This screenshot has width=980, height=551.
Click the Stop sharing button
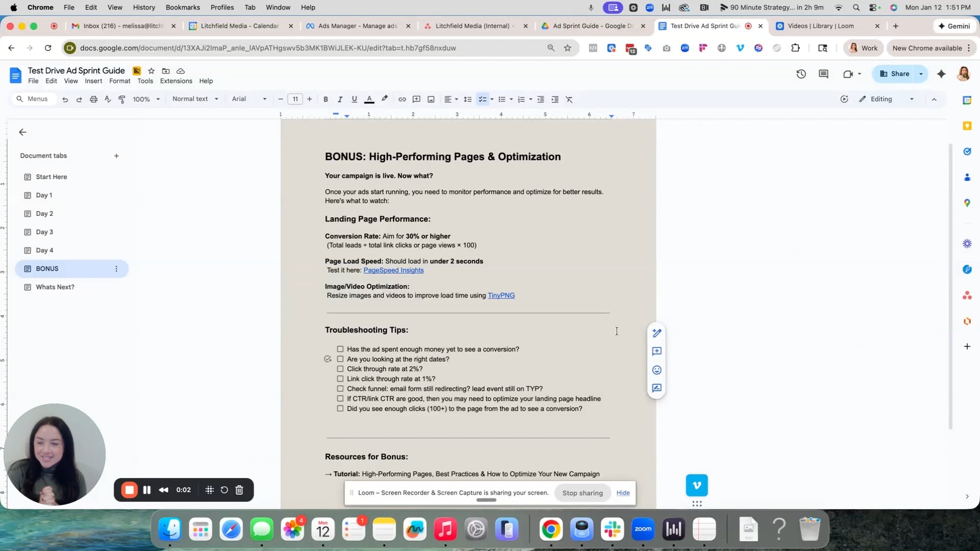click(x=582, y=493)
